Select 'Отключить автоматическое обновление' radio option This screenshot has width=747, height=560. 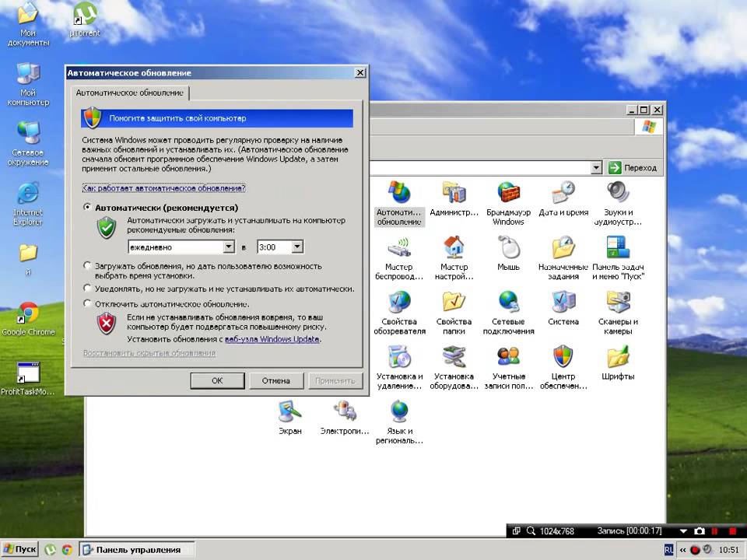[87, 303]
